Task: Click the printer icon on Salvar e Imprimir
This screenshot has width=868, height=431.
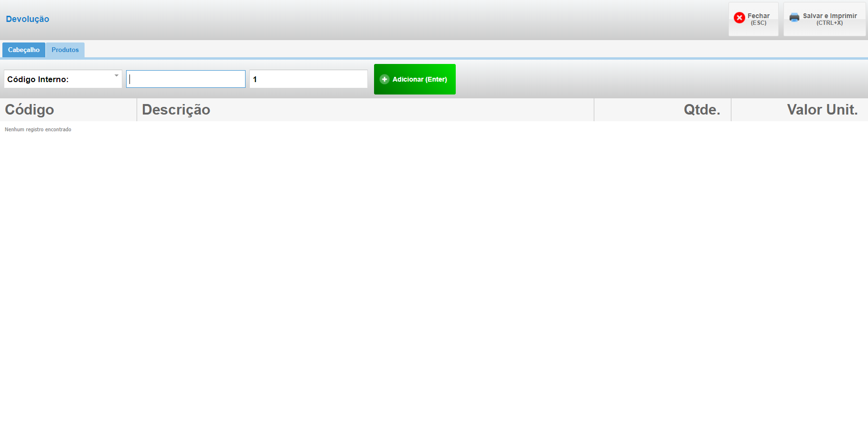Action: point(794,17)
